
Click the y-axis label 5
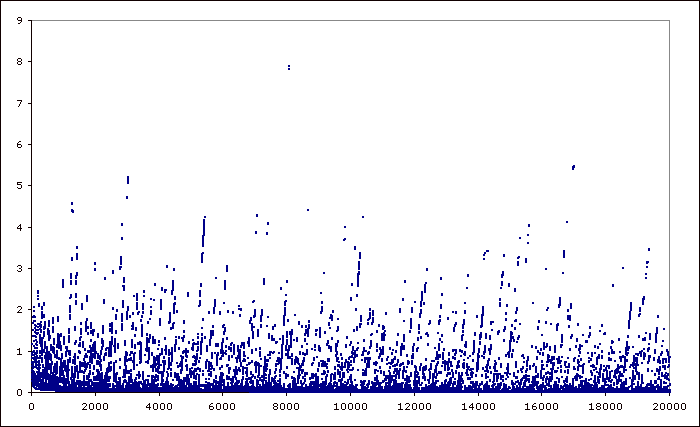point(19,185)
